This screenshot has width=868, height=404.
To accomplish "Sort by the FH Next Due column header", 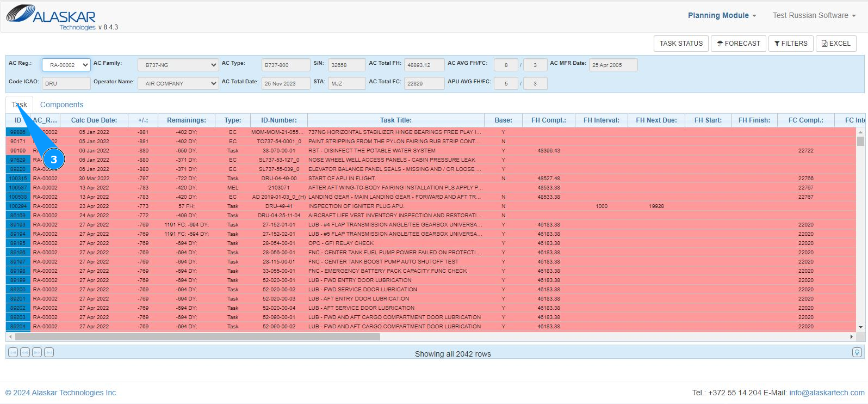I will click(x=656, y=120).
